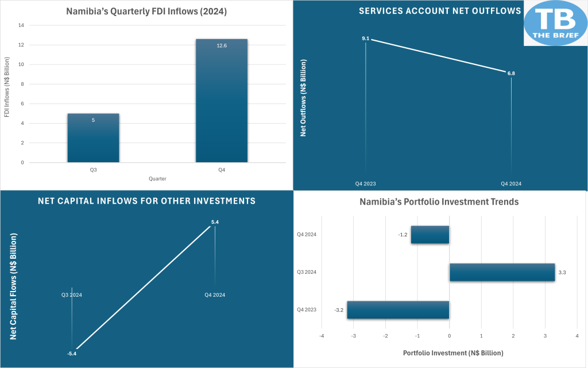This screenshot has width=588, height=368.
Task: Click the 'Portfolio Investment (N$ Billion)' axis title
Action: pyautogui.click(x=453, y=353)
